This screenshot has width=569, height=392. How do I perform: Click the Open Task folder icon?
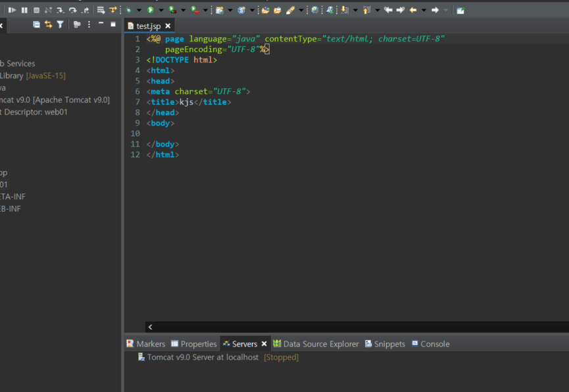point(278,10)
